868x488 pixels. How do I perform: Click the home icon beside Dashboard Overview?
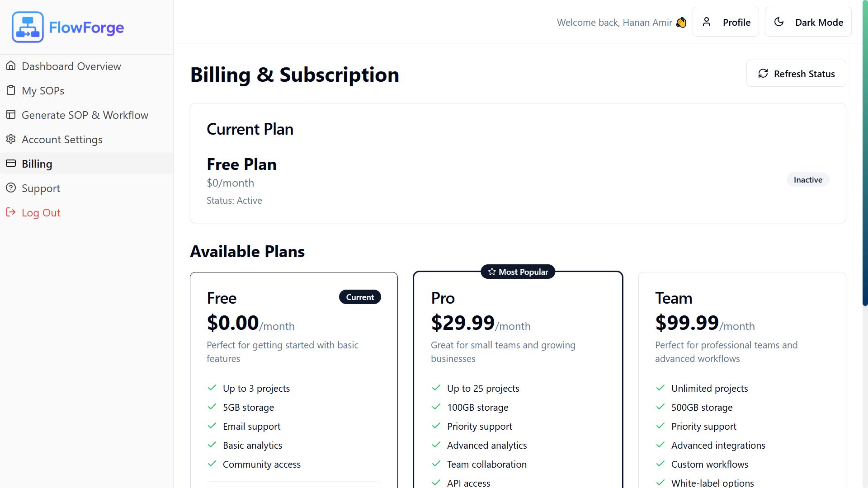(x=11, y=66)
